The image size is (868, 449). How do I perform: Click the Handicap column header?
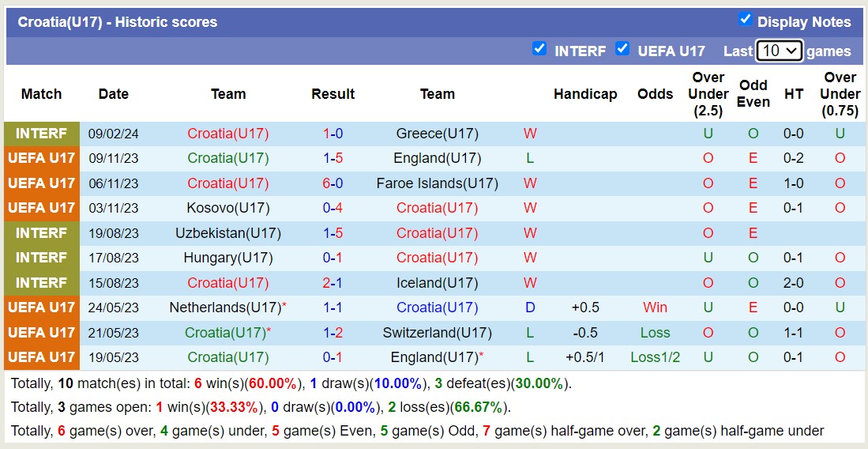click(585, 94)
